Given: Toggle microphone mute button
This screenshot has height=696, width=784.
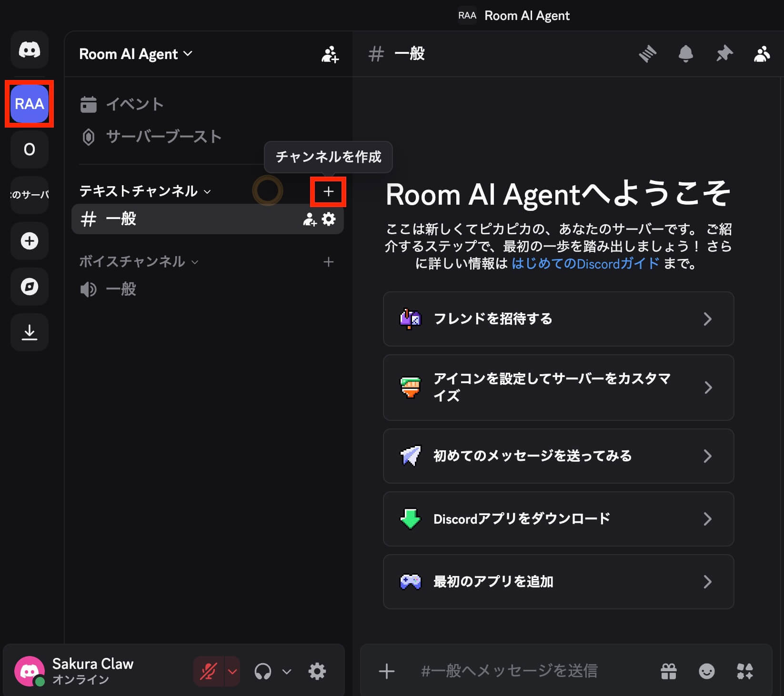Looking at the screenshot, I should click(208, 671).
